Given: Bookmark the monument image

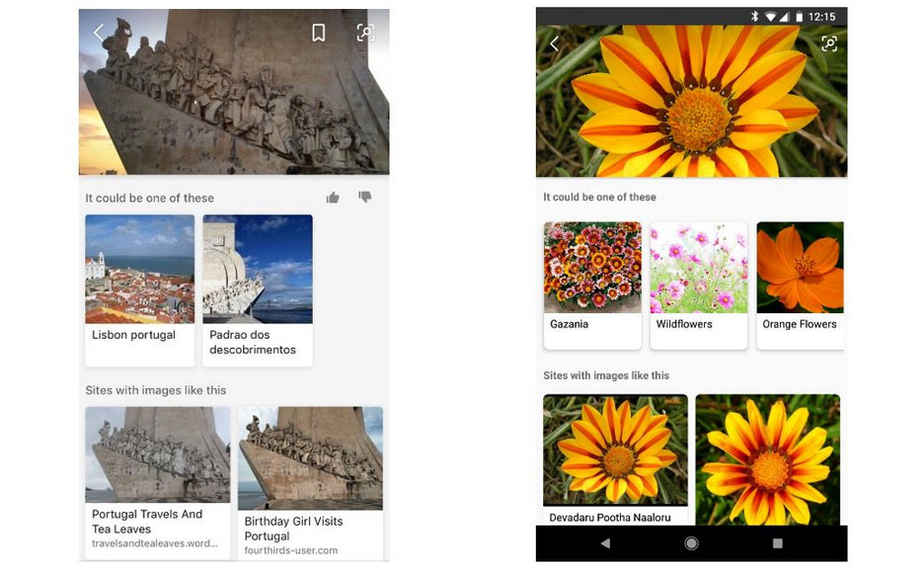Looking at the screenshot, I should point(318,33).
